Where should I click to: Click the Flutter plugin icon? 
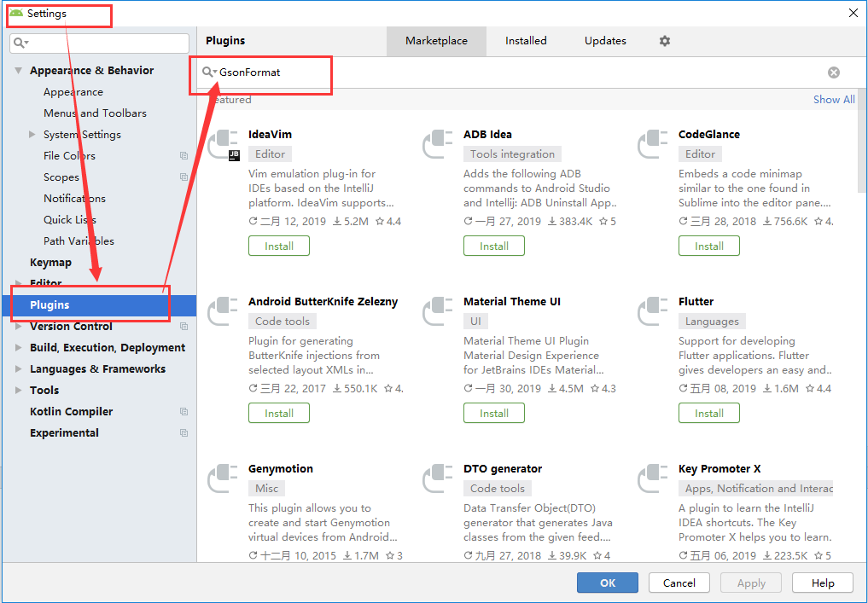[653, 311]
